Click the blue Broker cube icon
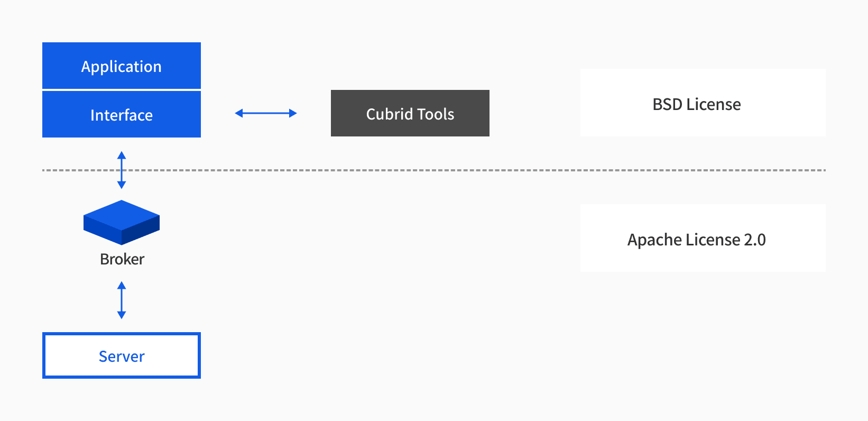Image resolution: width=868 pixels, height=421 pixels. coord(122,222)
